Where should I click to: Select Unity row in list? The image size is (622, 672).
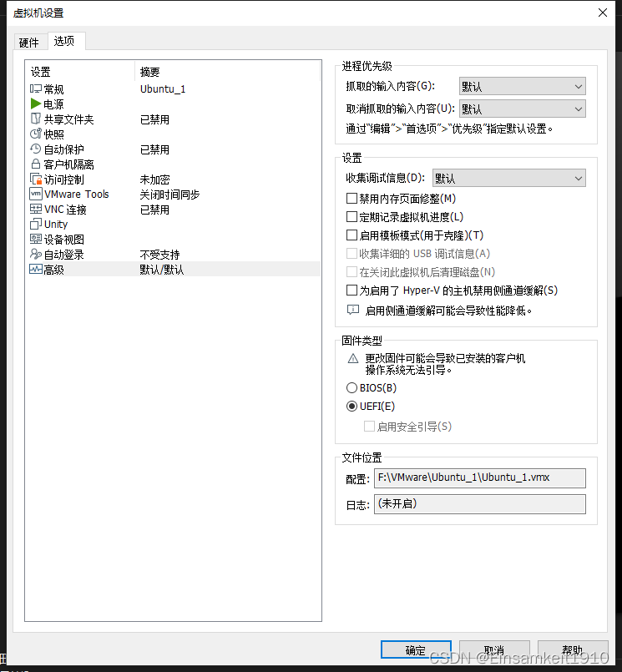(x=173, y=224)
